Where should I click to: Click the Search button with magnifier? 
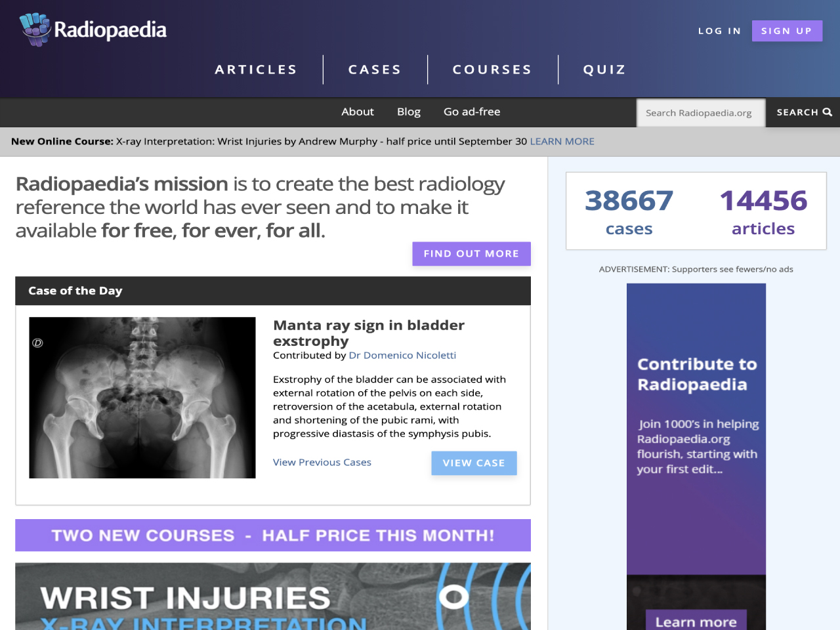pyautogui.click(x=803, y=112)
